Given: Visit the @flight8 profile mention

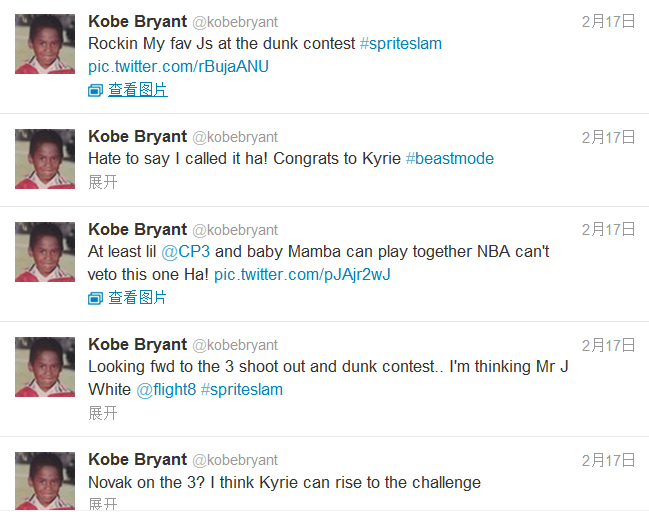Looking at the screenshot, I should [166, 389].
